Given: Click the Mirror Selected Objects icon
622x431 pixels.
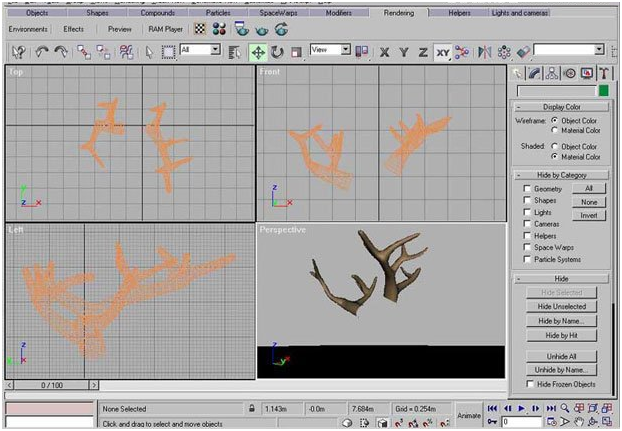Looking at the screenshot, I should (484, 52).
